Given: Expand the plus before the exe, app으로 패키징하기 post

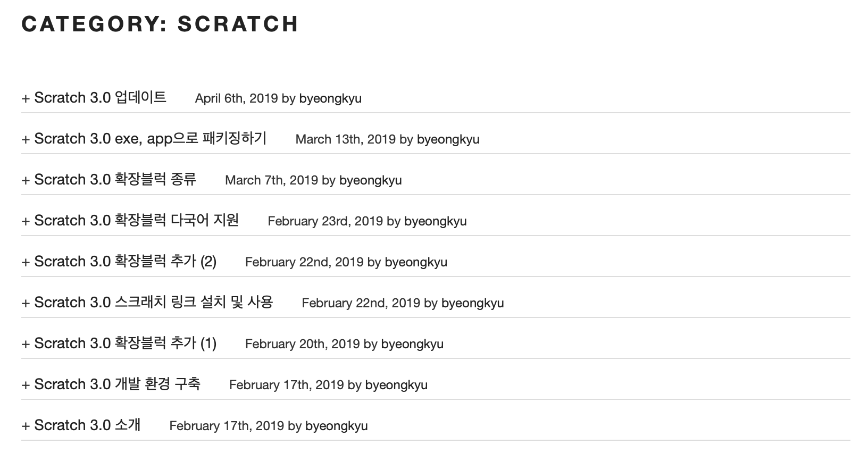Looking at the screenshot, I should pyautogui.click(x=26, y=140).
